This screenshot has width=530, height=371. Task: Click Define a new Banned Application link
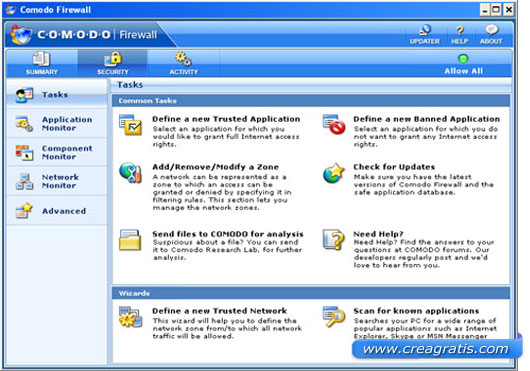coord(427,119)
